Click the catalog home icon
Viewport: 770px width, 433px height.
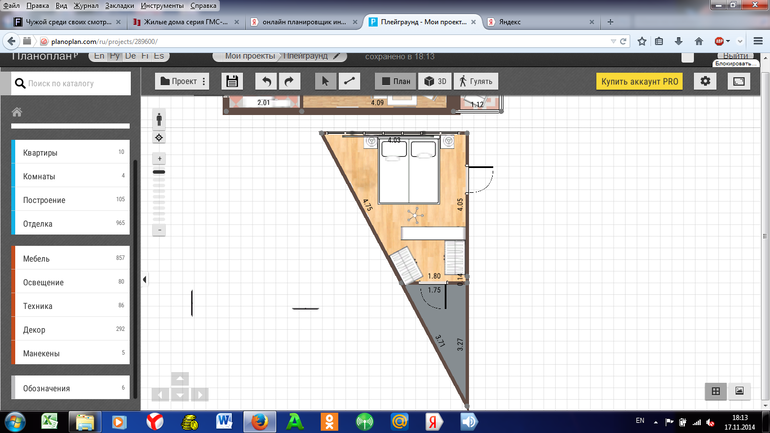point(17,113)
